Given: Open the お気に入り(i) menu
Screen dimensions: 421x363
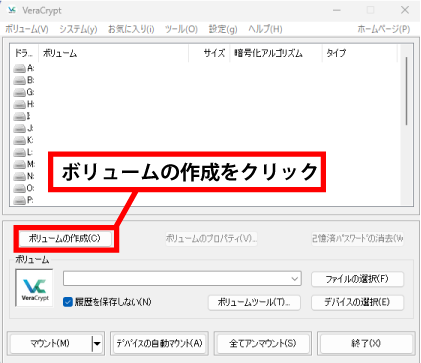Looking at the screenshot, I should pos(131,29).
